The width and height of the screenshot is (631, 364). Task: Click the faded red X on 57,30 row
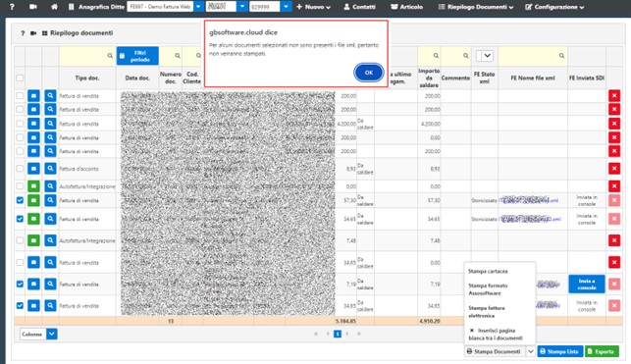coord(614,200)
